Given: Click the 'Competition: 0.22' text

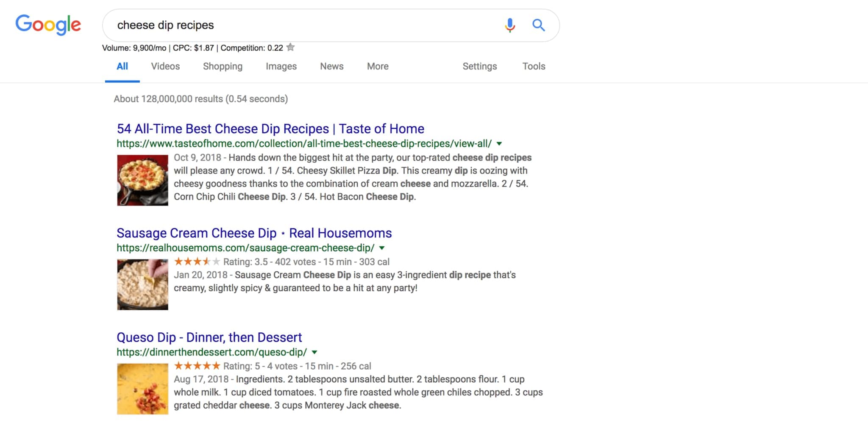Looking at the screenshot, I should click(x=252, y=48).
